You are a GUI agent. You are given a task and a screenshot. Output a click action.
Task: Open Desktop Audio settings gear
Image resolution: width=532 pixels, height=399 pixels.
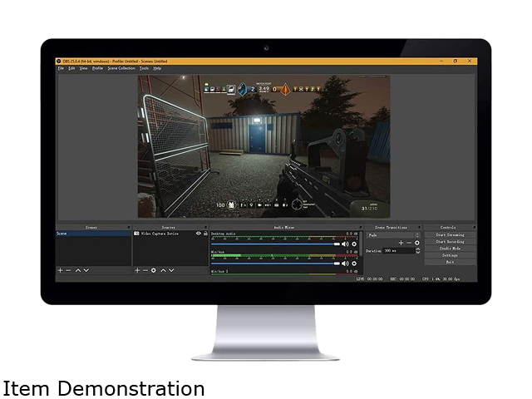[355, 244]
